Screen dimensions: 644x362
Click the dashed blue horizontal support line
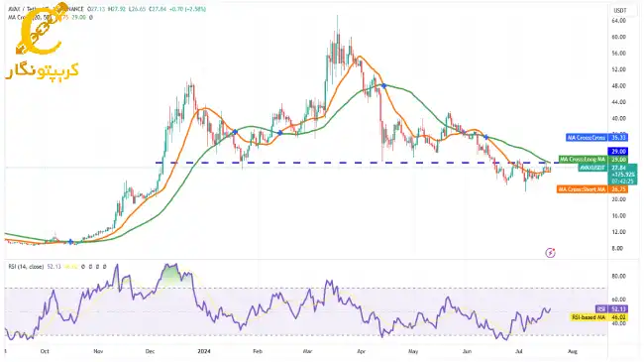(357, 163)
